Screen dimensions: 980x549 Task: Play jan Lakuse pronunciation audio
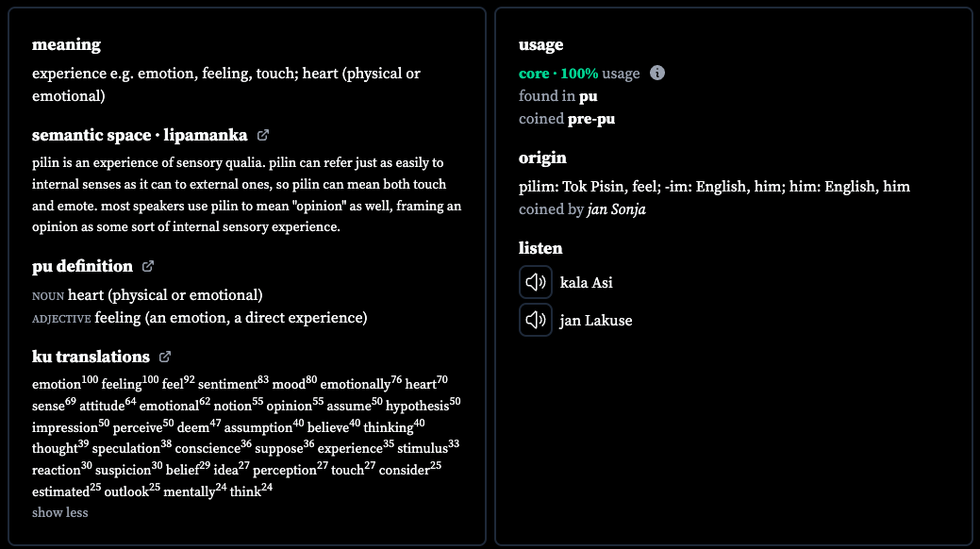click(536, 320)
